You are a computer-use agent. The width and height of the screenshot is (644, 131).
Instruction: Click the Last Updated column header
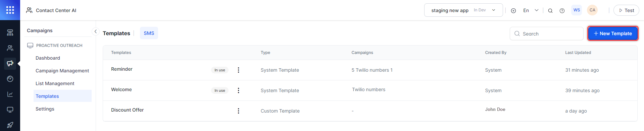click(x=578, y=53)
